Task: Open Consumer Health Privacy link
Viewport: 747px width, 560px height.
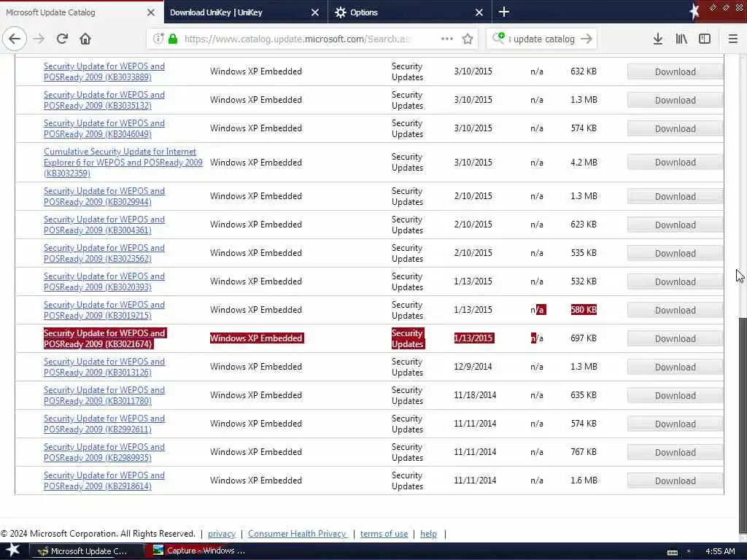Action: click(x=298, y=534)
